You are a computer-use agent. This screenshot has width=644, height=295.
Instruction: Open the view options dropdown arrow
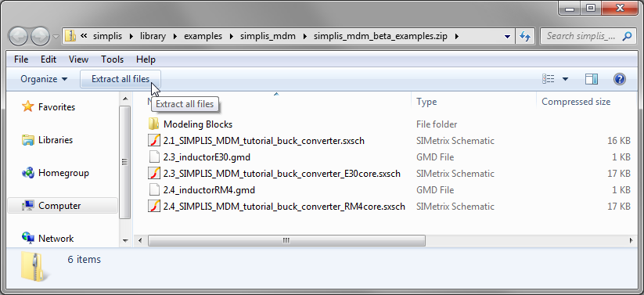tap(565, 79)
